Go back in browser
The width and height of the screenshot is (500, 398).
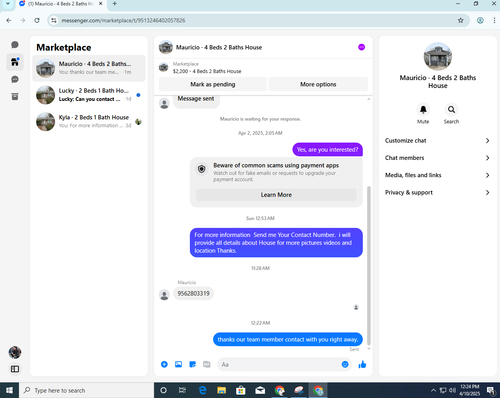[9, 20]
